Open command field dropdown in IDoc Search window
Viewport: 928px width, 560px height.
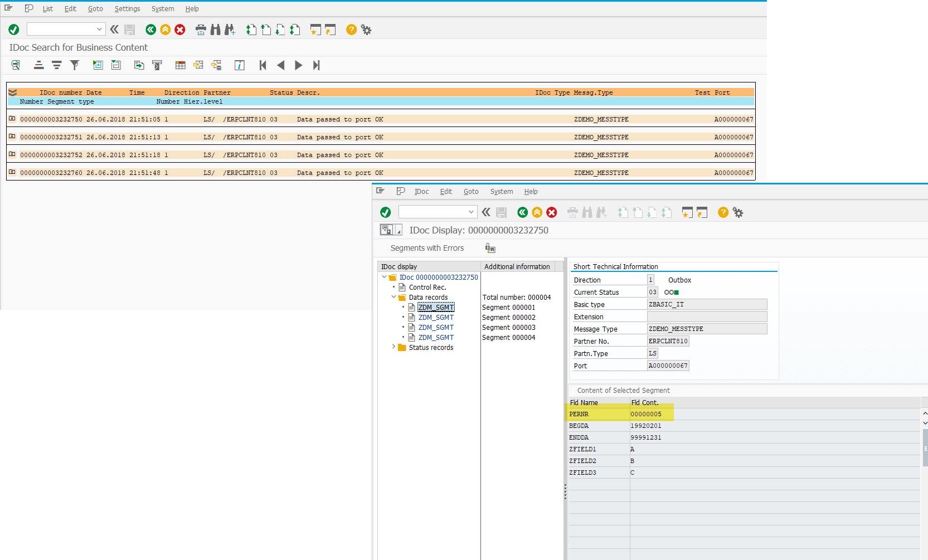point(99,29)
